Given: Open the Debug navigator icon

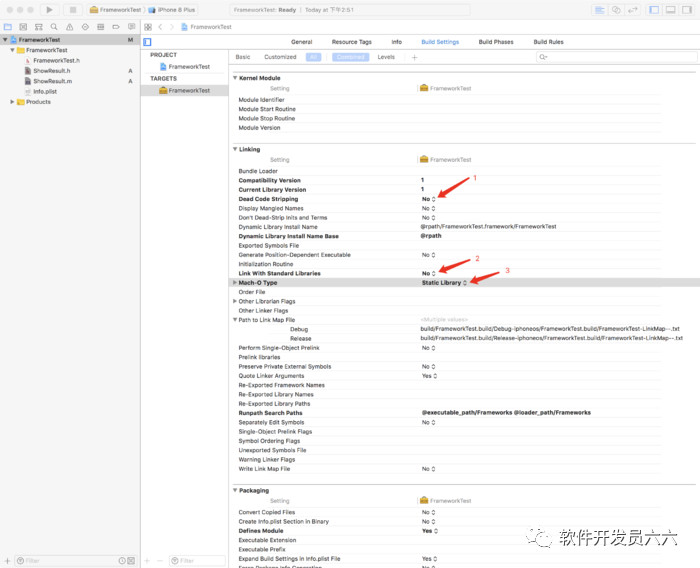Looking at the screenshot, I should (100, 27).
